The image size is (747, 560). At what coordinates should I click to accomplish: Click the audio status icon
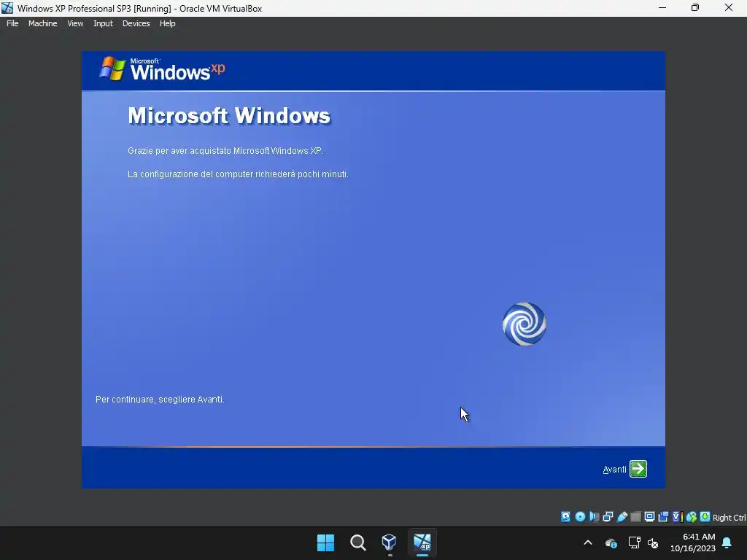click(594, 517)
